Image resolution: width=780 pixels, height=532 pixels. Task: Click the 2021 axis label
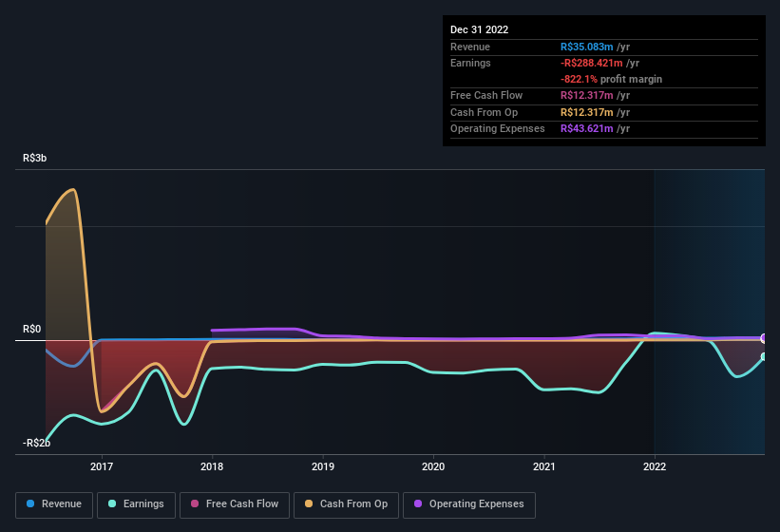(x=544, y=466)
